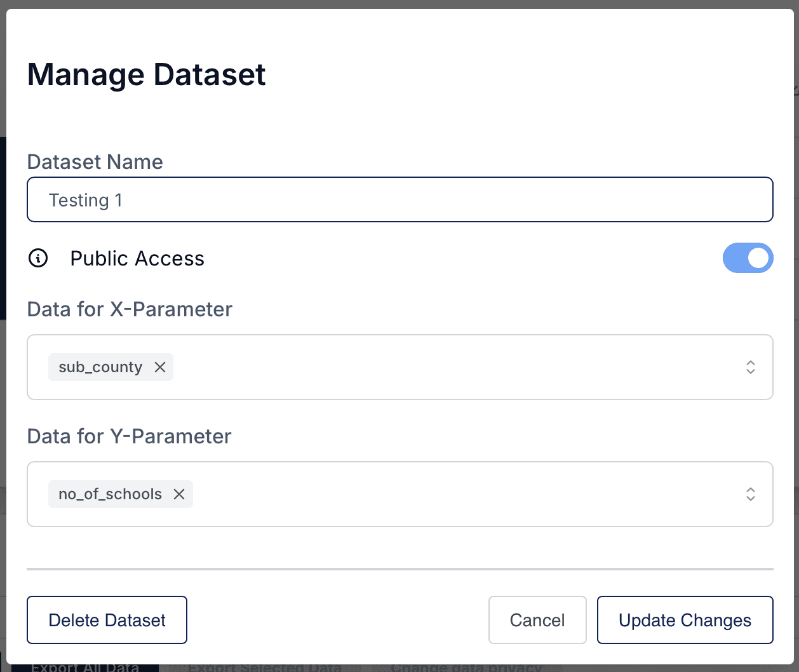The width and height of the screenshot is (799, 672).
Task: Click Export All Data at the bottom
Action: click(87, 668)
